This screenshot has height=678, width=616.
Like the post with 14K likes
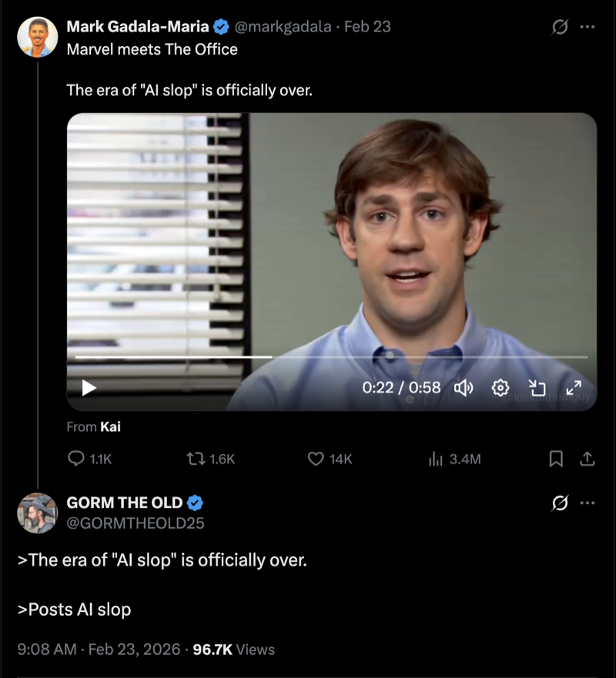click(315, 459)
